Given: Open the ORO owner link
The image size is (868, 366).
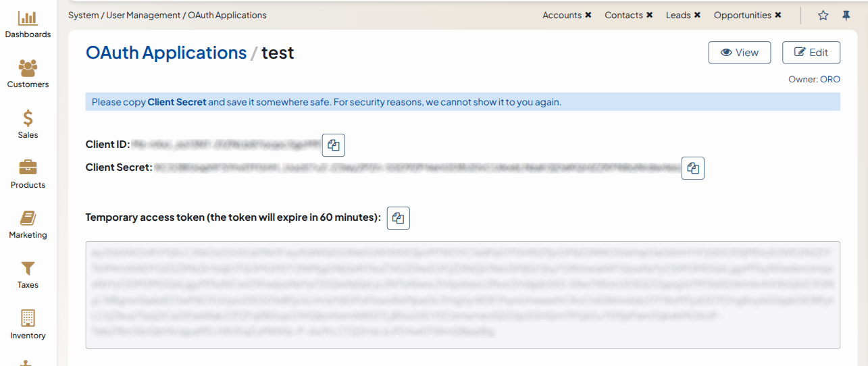Looking at the screenshot, I should coord(830,80).
